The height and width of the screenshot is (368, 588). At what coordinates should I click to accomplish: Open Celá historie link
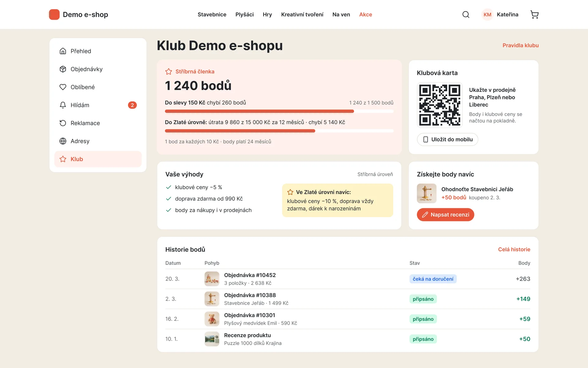click(514, 249)
